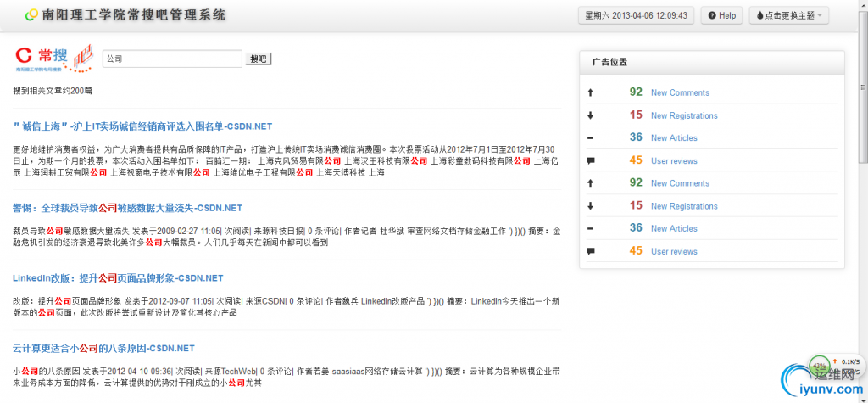The image size is (868, 403).
Task: Open the 警惕：全球裁员导致公司敏感数据 article link
Action: click(128, 208)
